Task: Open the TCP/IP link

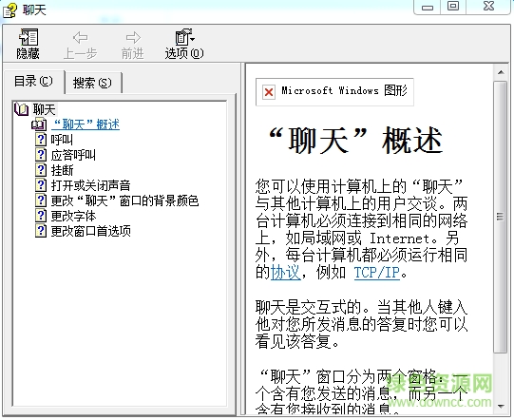Action: click(377, 273)
